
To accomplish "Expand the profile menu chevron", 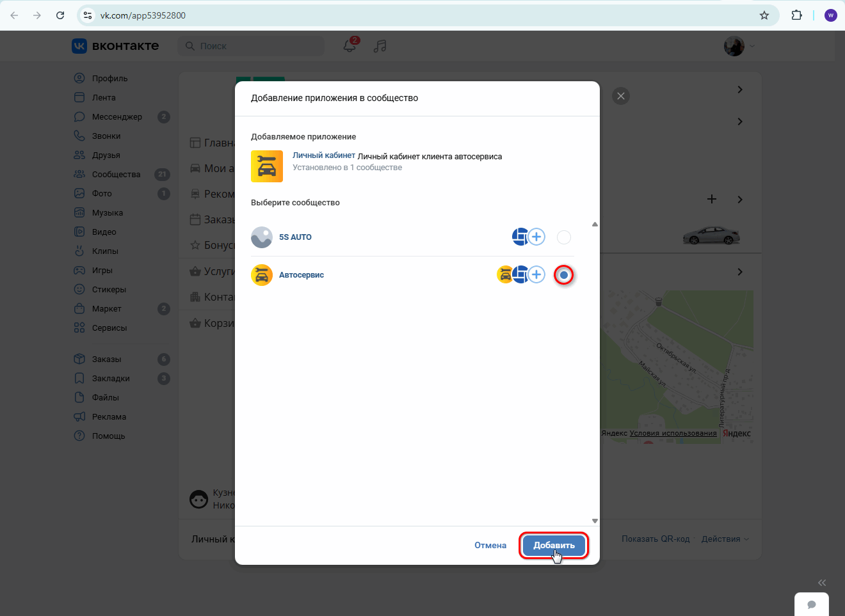I will click(x=752, y=46).
